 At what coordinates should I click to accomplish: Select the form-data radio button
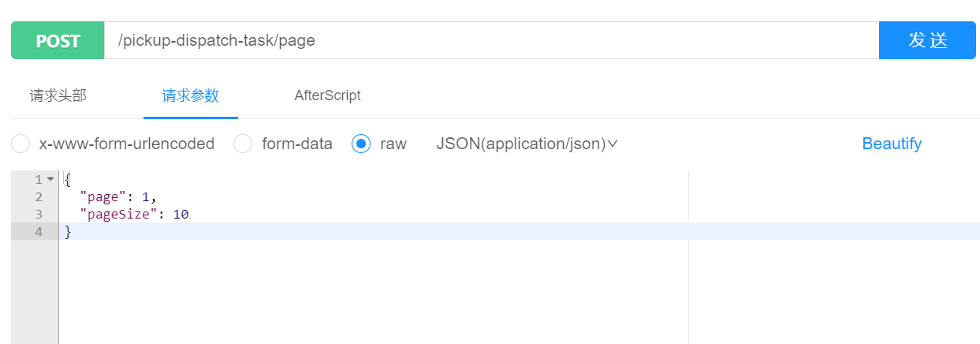pyautogui.click(x=244, y=144)
